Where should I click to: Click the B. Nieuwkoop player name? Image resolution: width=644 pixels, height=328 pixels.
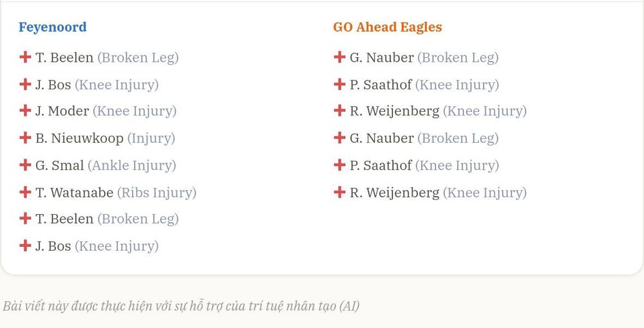tap(79, 138)
